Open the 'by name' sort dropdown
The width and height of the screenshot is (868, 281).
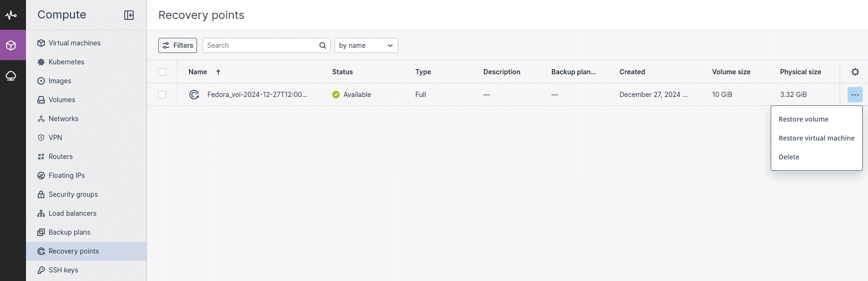pyautogui.click(x=366, y=45)
